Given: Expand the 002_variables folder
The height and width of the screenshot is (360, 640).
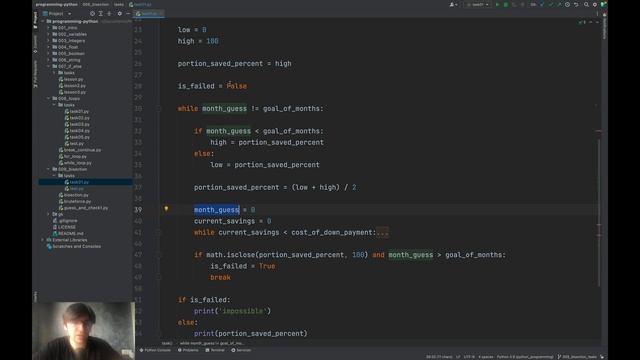Looking at the screenshot, I should click(49, 34).
